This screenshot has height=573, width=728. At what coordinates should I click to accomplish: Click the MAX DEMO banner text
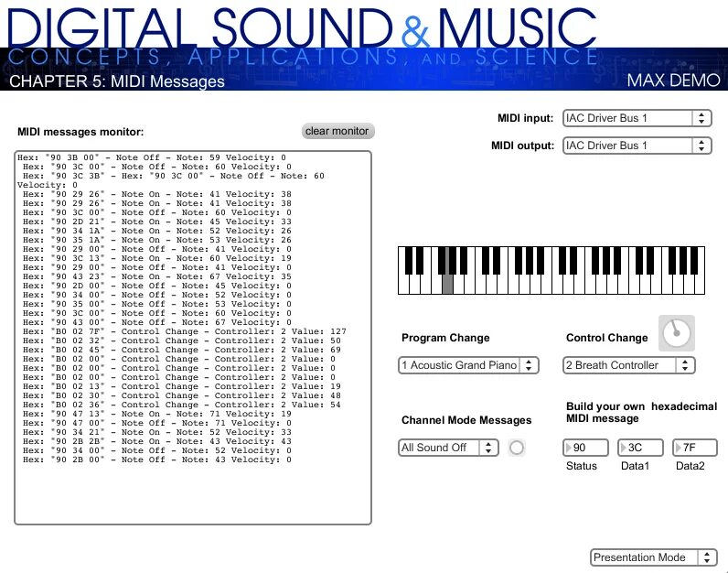tap(673, 81)
